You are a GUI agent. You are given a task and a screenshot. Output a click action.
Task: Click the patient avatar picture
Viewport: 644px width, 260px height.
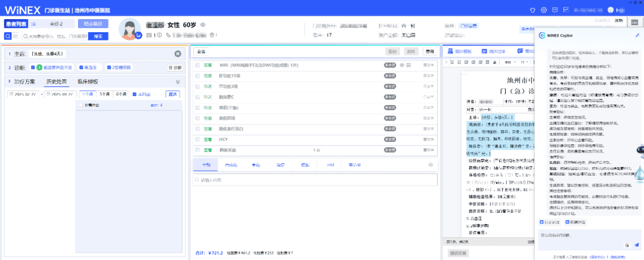[130, 29]
